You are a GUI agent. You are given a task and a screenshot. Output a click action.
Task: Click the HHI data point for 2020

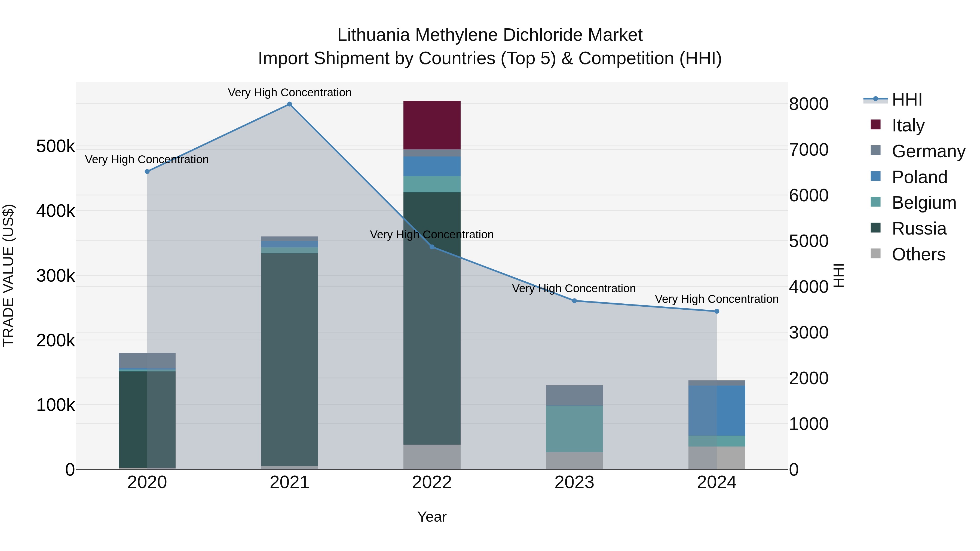coord(147,171)
